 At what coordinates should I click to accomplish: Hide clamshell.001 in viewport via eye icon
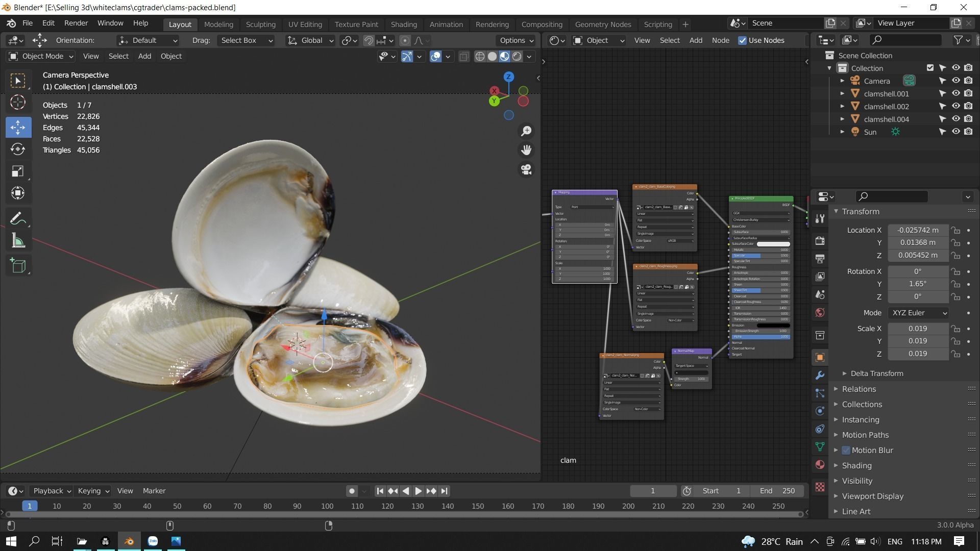point(955,93)
